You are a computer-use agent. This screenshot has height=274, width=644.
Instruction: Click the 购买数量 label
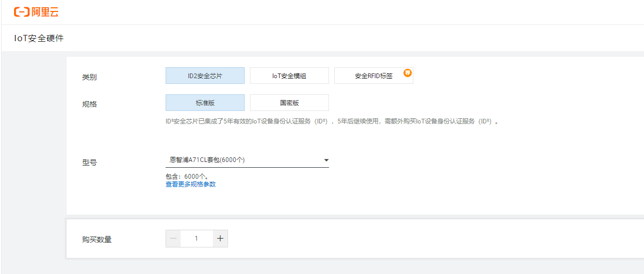tap(96, 240)
